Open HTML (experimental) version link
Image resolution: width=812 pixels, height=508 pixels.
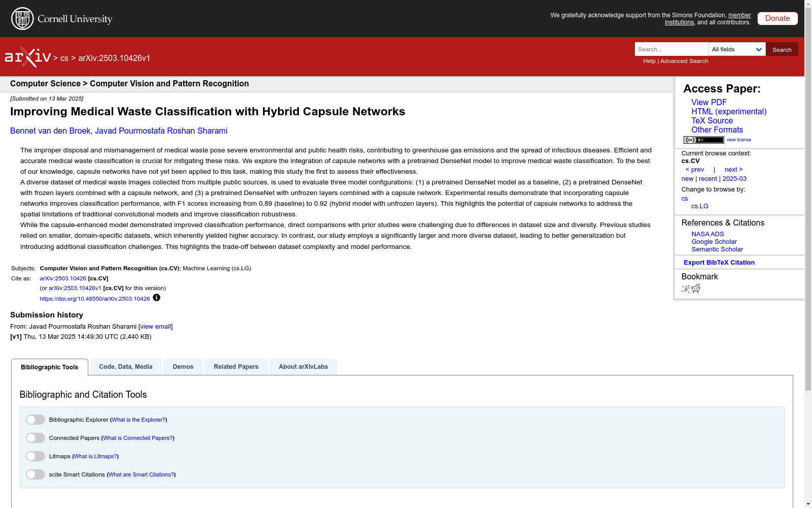pos(729,112)
